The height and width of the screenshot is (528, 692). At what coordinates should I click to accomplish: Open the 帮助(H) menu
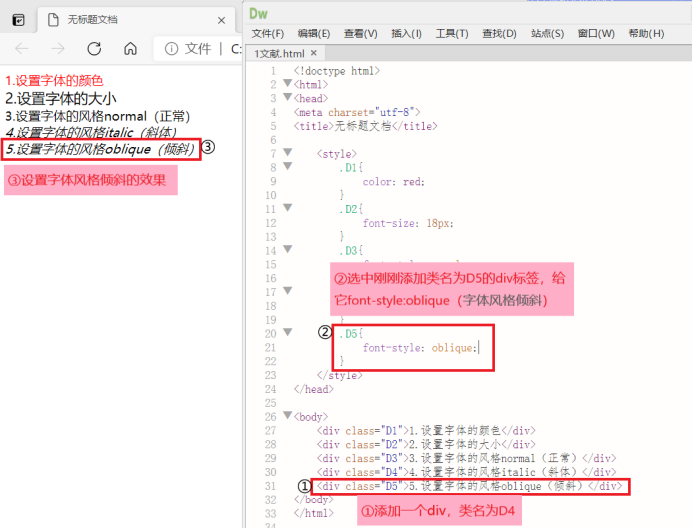647,34
